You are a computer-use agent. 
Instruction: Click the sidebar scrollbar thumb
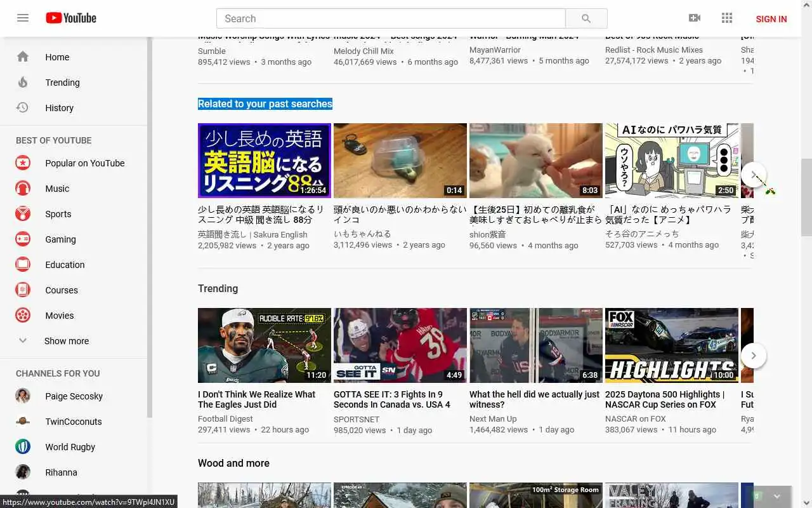pos(150,227)
